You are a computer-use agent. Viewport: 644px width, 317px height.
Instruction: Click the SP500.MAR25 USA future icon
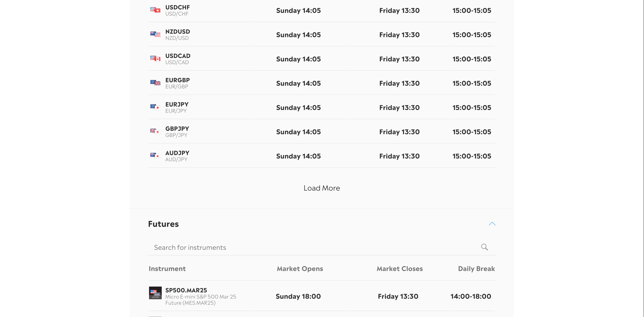pos(155,293)
